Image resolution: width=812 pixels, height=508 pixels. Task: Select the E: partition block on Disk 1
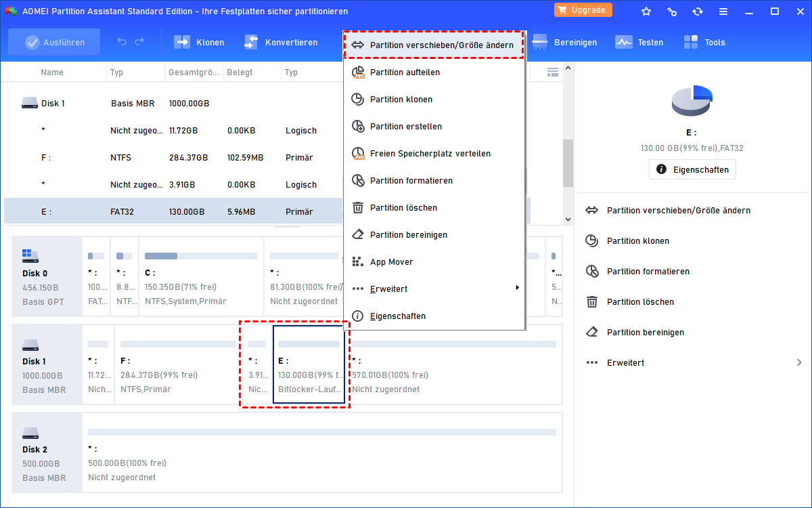[x=309, y=364]
